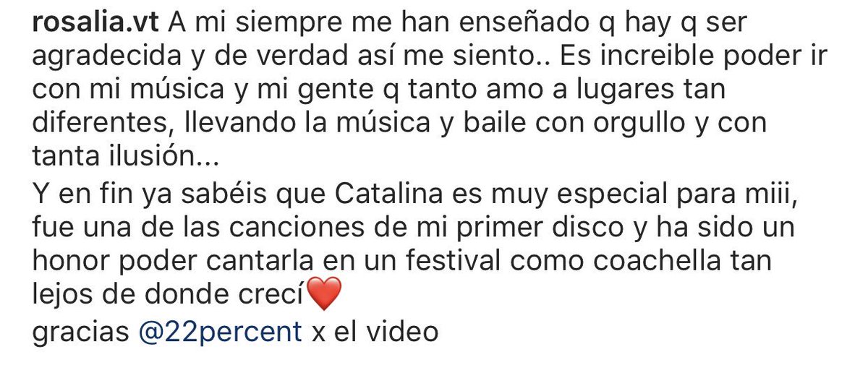The image size is (868, 365).
Task: Click the red heart emoji
Action: tap(323, 296)
